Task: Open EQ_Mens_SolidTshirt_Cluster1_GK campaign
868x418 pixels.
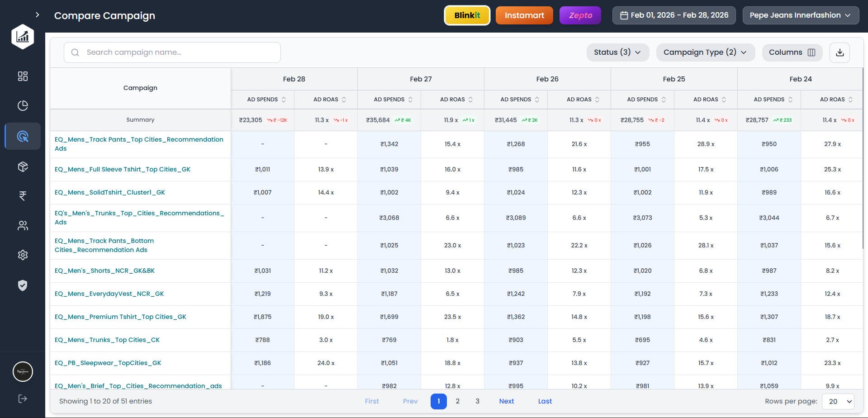Action: pyautogui.click(x=110, y=192)
